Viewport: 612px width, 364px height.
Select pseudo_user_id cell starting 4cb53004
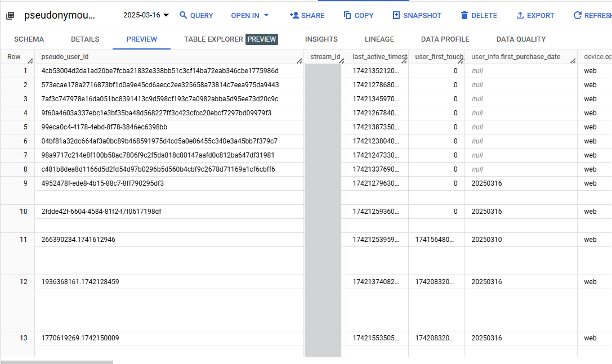coord(169,71)
